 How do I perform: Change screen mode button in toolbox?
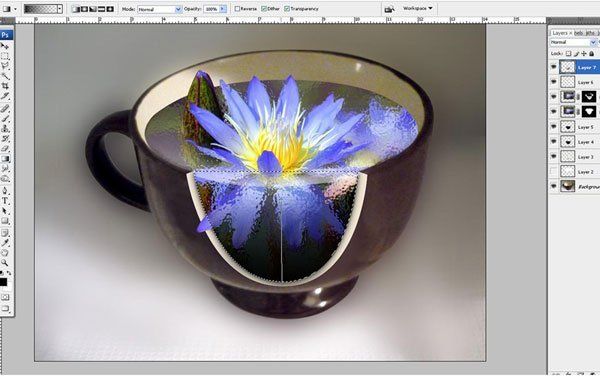point(5,308)
